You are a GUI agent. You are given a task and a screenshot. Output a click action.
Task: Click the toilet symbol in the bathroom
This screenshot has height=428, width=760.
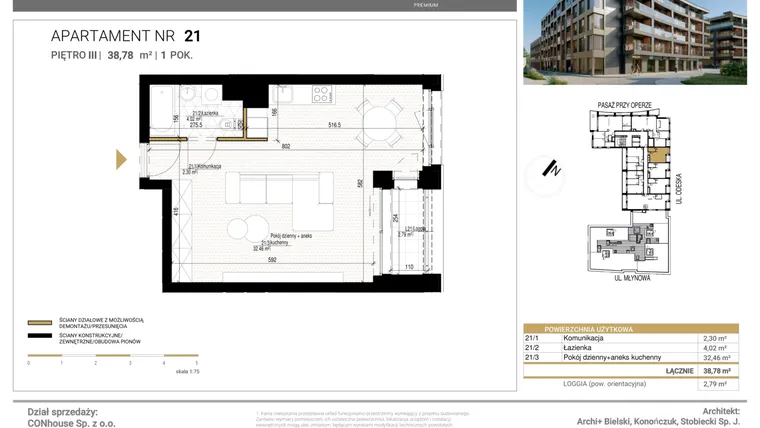tap(227, 126)
